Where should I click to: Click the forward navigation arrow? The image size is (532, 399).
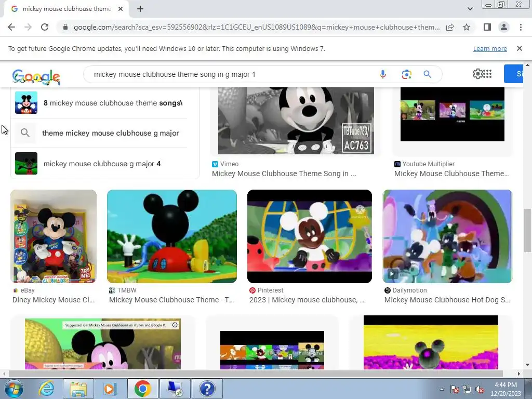pos(28,27)
